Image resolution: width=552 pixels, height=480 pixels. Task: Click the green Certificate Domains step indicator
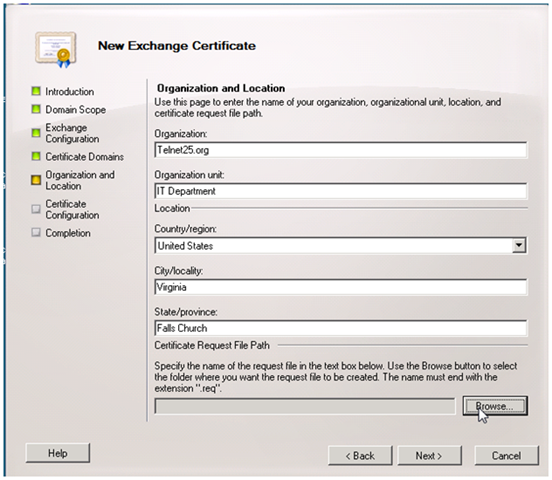coord(36,156)
